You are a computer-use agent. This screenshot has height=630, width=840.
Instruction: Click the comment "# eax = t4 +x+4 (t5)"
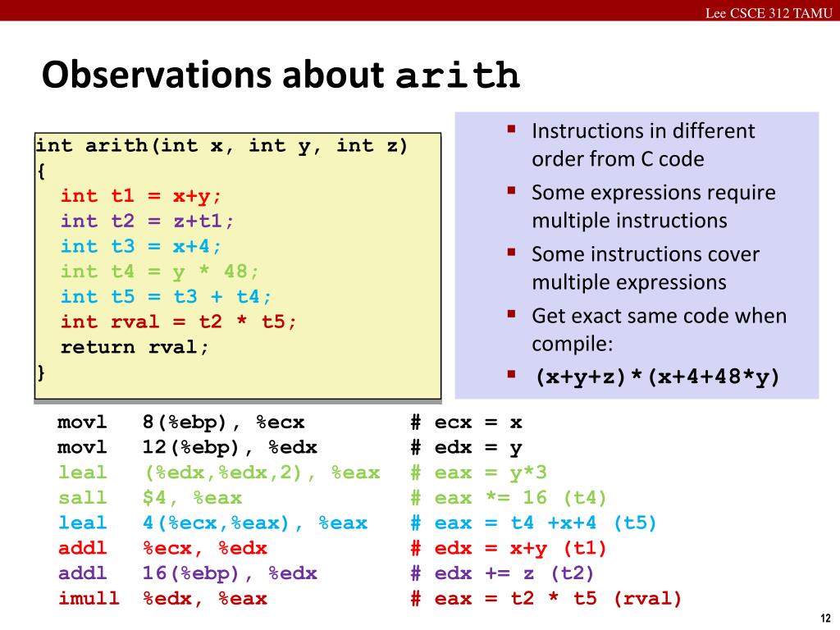533,523
